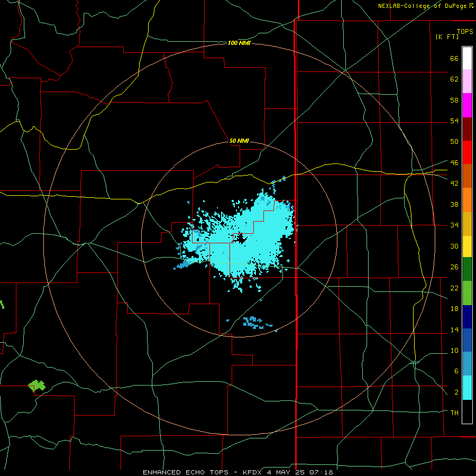476x476 pixels.
Task: Click the legend value "10"
Action: click(454, 350)
